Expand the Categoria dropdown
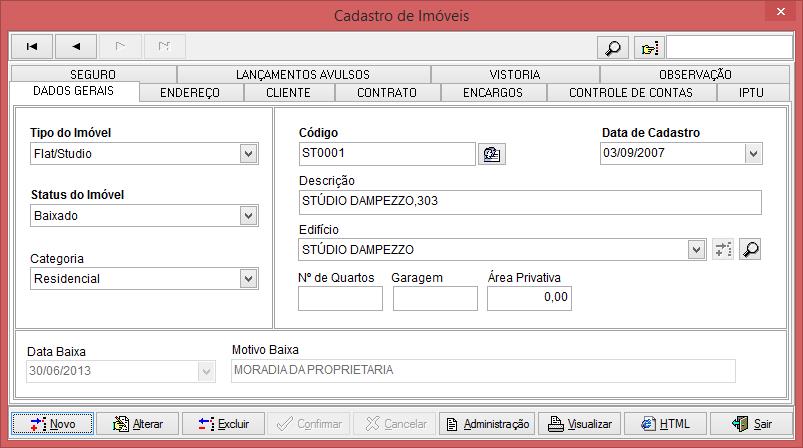Image resolution: width=803 pixels, height=448 pixels. [x=248, y=279]
